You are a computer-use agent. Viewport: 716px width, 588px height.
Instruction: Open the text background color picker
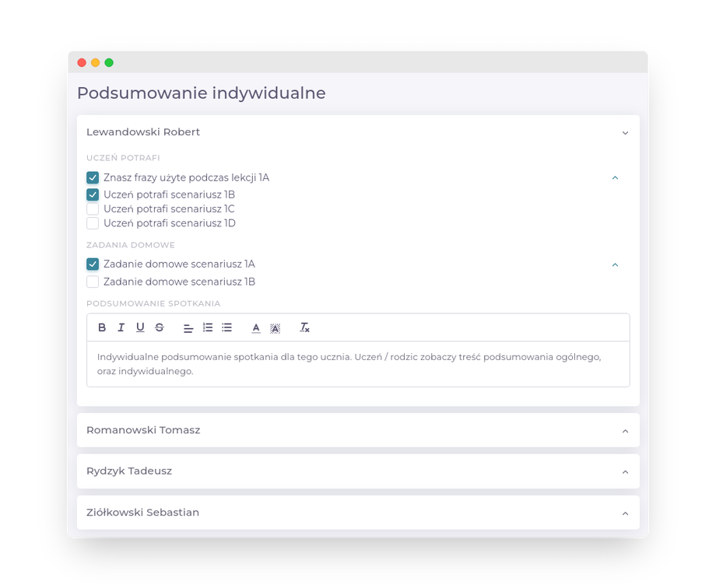275,328
